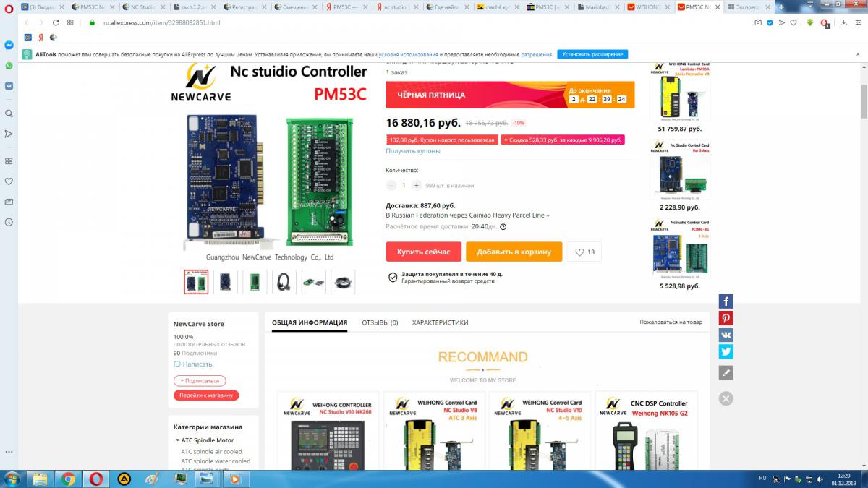Subscribe with + Подписаться button
The height and width of the screenshot is (488, 868).
pyautogui.click(x=200, y=380)
